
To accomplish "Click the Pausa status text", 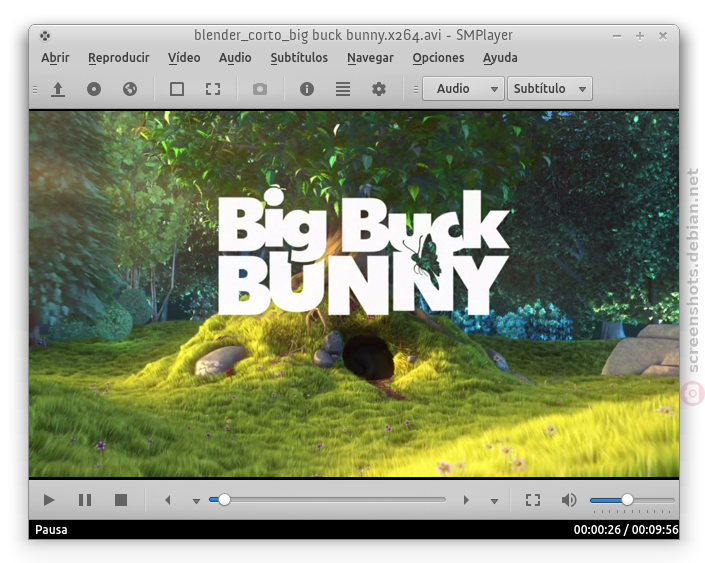I will coord(51,530).
